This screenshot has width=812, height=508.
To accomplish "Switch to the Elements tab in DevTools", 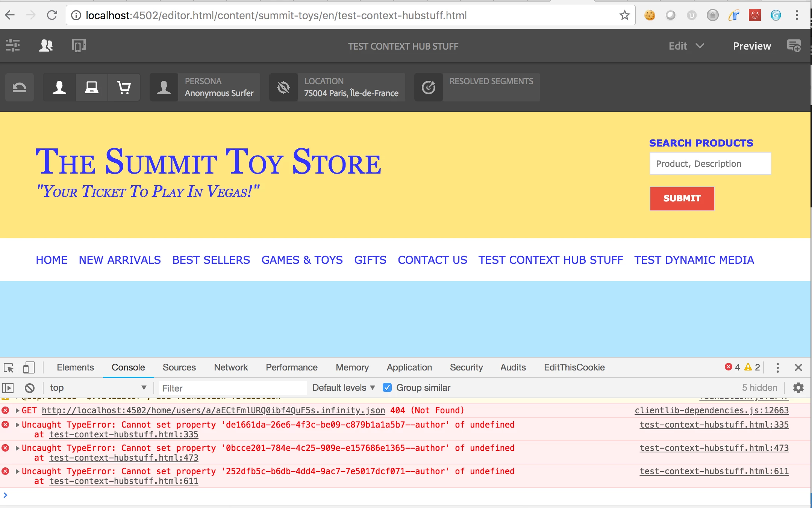I will [75, 367].
